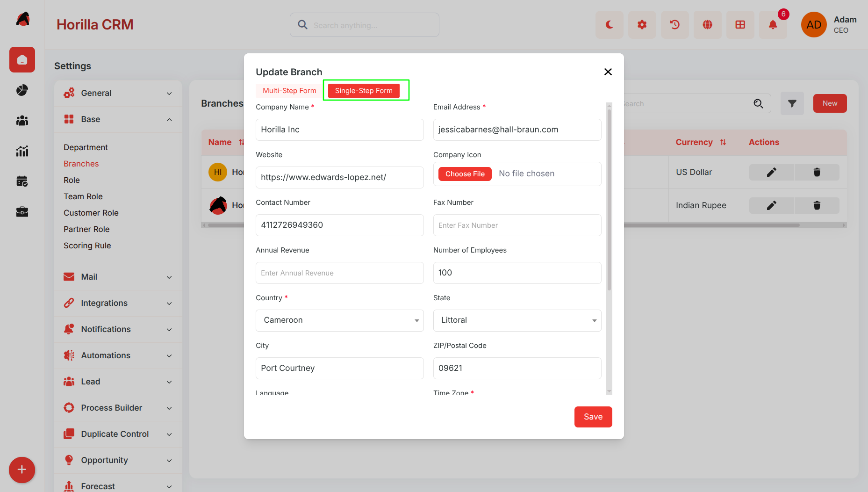Collapse the Base settings section
This screenshot has width=868, height=492.
[118, 119]
